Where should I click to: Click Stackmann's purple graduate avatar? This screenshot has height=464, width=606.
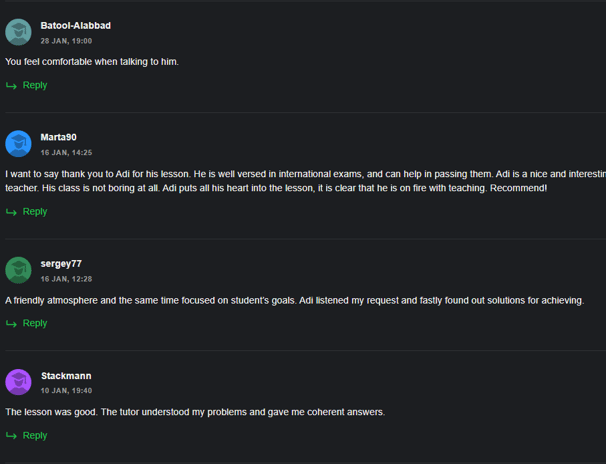18,382
